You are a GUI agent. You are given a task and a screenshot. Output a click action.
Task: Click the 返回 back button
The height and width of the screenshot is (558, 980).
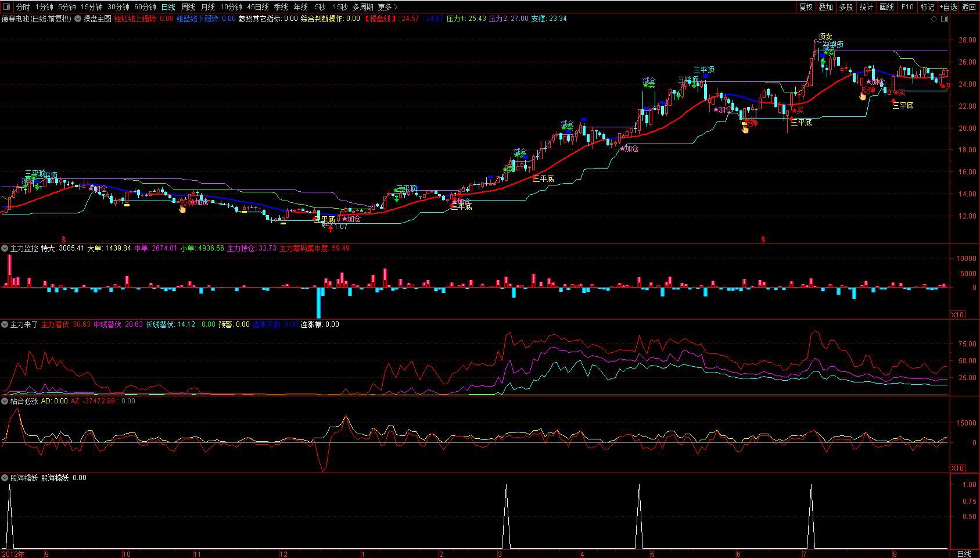[x=969, y=7]
